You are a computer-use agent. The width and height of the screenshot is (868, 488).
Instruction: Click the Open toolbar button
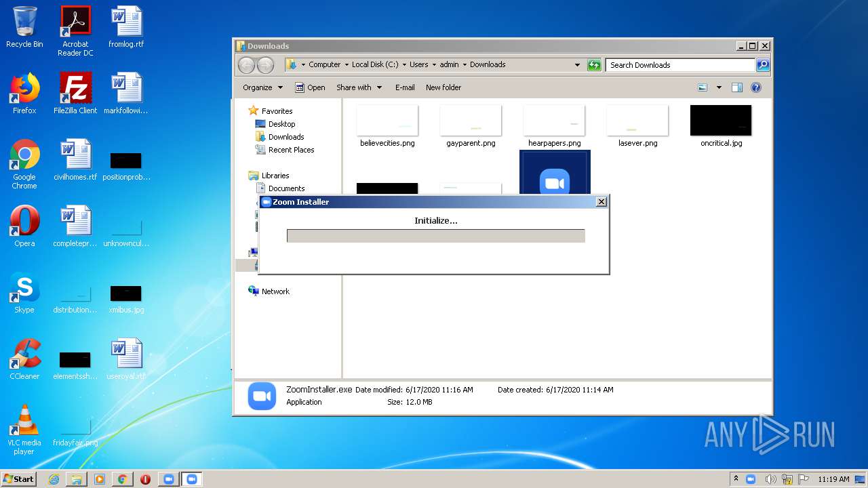(311, 87)
